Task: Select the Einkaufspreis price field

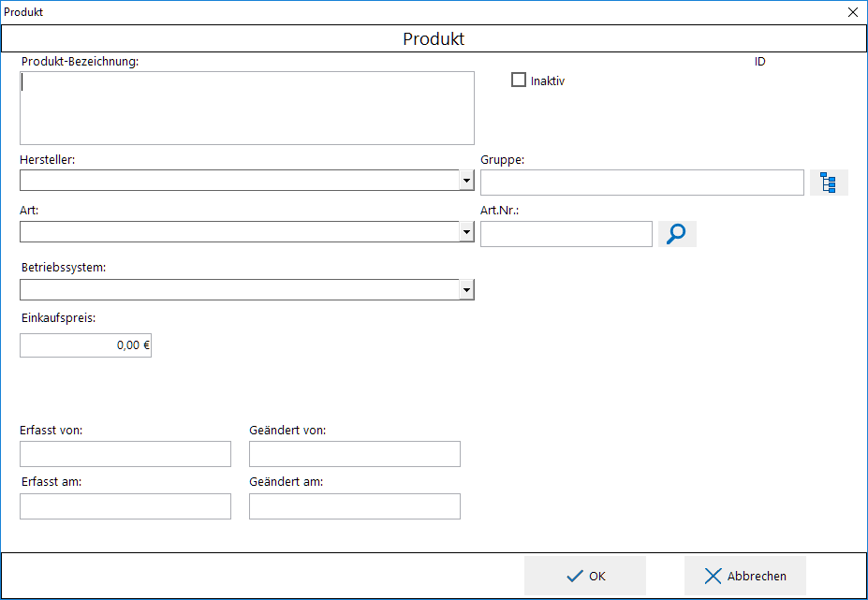Action: coord(85,344)
